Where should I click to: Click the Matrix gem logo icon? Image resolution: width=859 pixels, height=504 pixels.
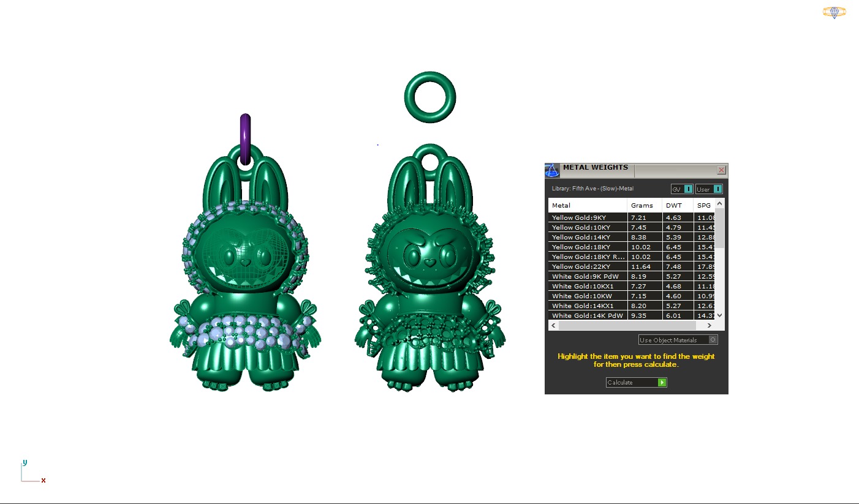(834, 12)
